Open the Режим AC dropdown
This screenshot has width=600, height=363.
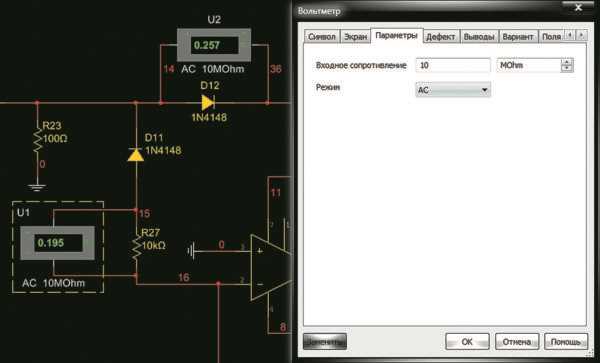click(453, 90)
